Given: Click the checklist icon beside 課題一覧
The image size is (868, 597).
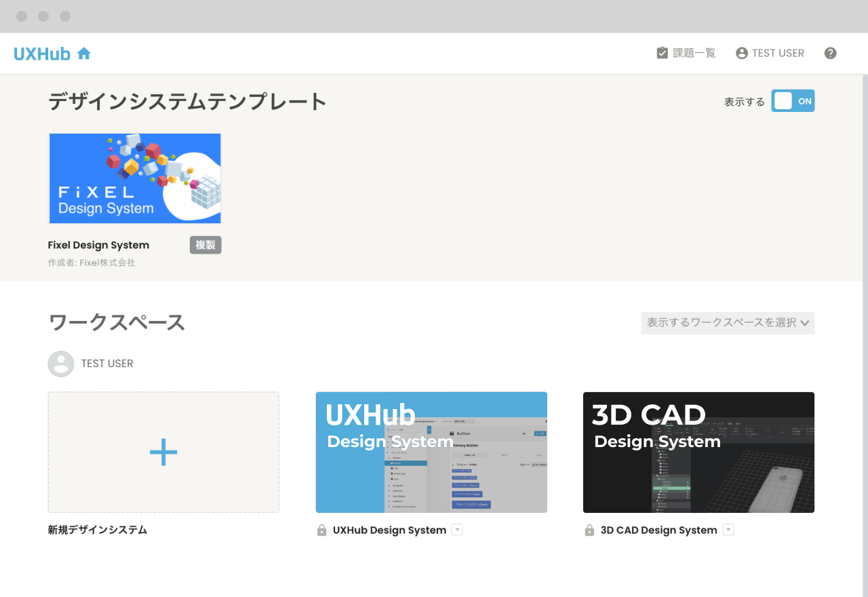Looking at the screenshot, I should pos(662,52).
